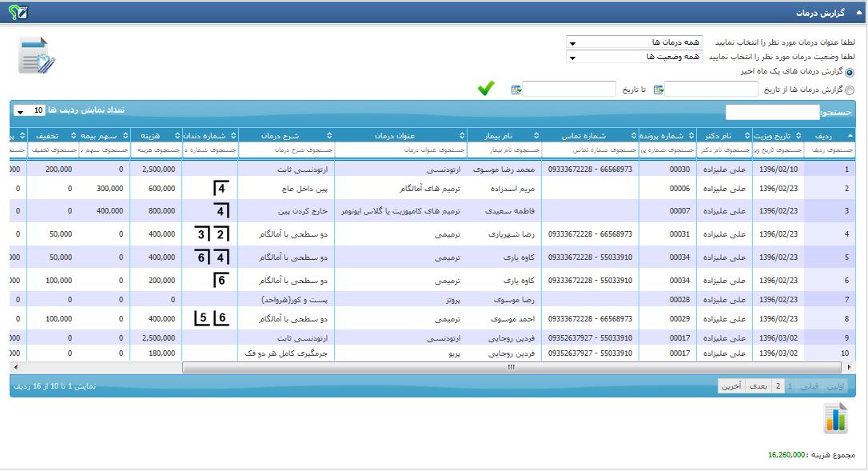The width and height of the screenshot is (868, 471).
Task: Click the 'جستجو' global search field
Action: pos(772,112)
